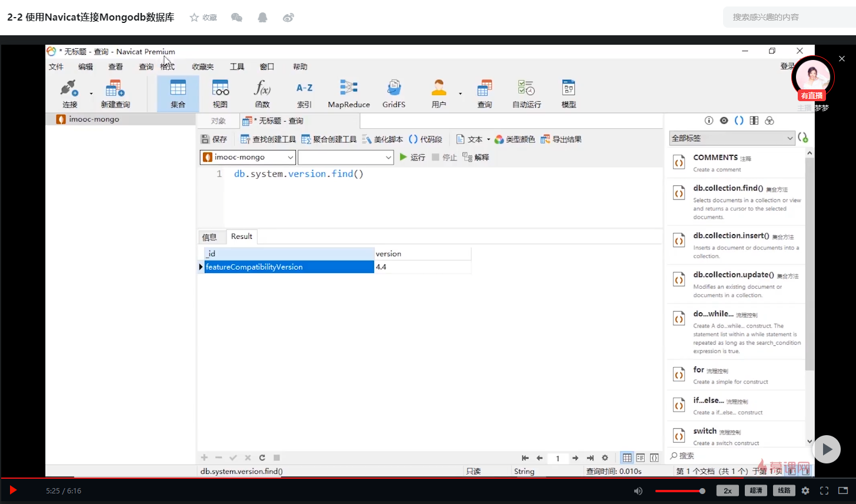Open the GridFS toolbar icon
This screenshot has height=504, width=856.
tap(394, 94)
